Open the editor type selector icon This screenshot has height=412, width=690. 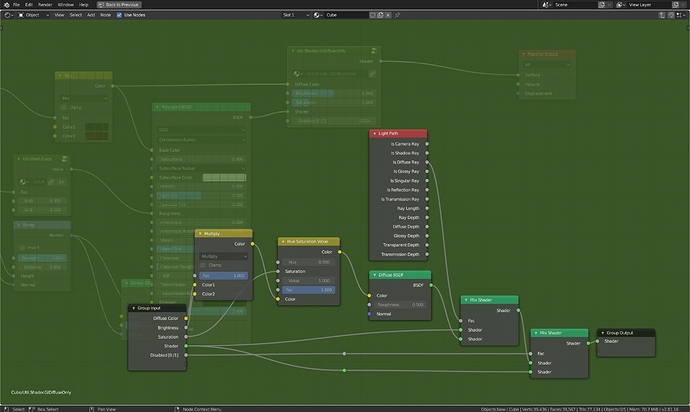coord(8,15)
